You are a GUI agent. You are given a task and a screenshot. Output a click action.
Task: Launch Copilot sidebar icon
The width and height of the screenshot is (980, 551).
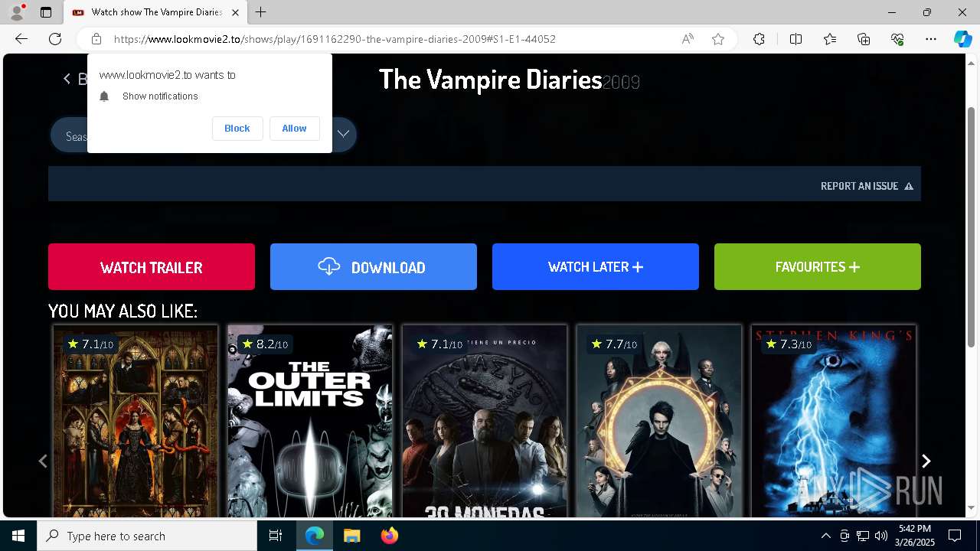click(962, 39)
